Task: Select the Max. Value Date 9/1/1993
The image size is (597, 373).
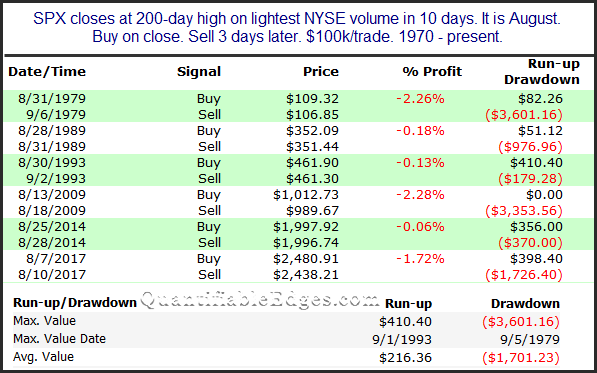Action: coord(402,339)
